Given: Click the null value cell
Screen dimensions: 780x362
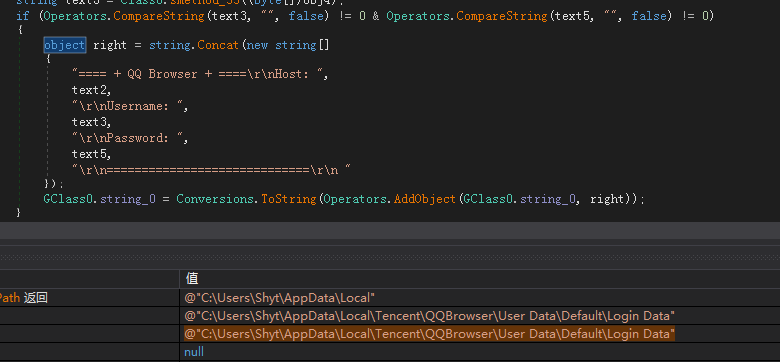Looking at the screenshot, I should tap(479, 352).
